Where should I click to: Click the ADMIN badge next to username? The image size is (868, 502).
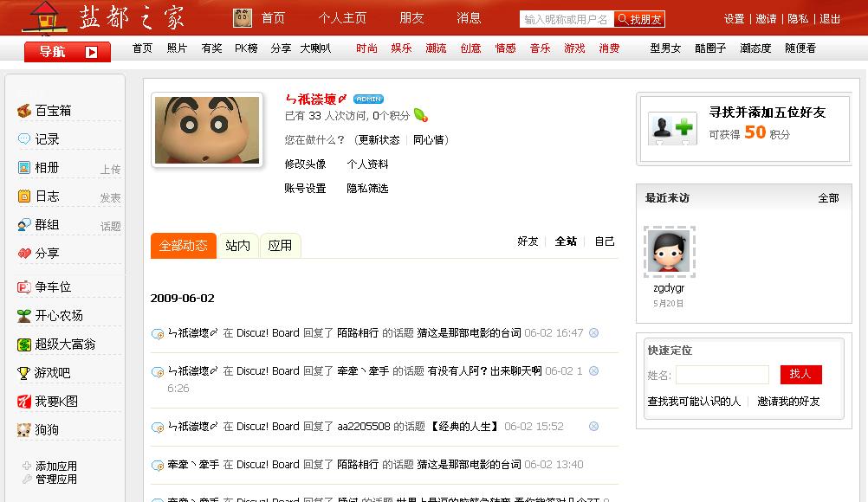click(x=369, y=99)
